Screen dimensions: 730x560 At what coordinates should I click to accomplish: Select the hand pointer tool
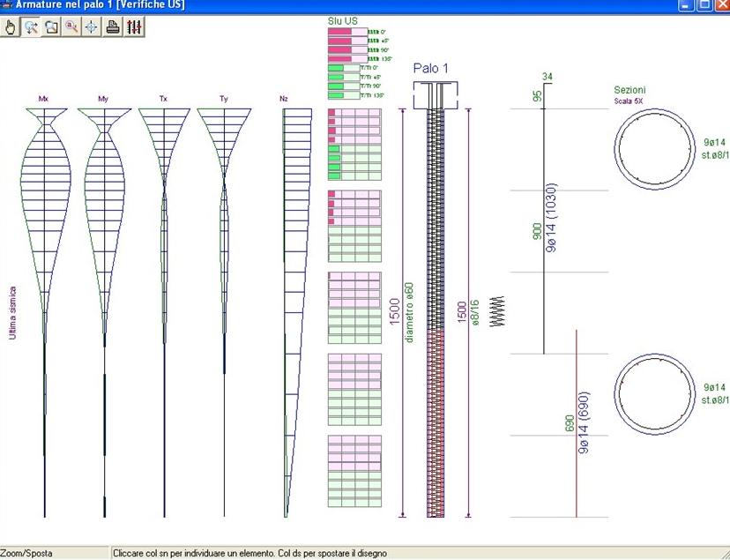[11, 26]
